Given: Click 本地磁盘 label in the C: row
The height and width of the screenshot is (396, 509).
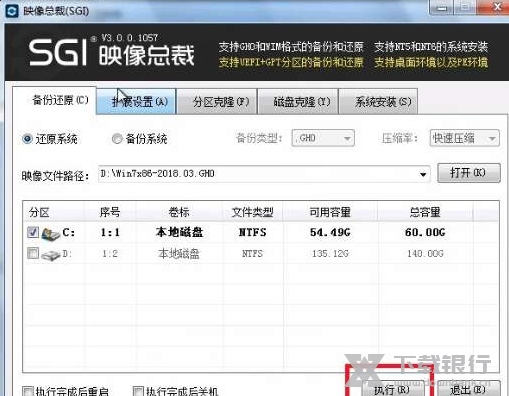Looking at the screenshot, I should point(179,232).
